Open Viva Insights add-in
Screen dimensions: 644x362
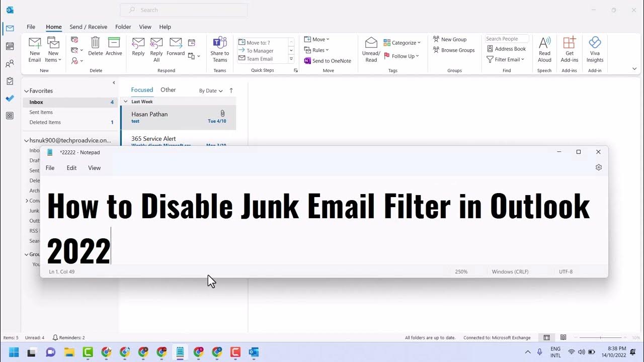[595, 50]
